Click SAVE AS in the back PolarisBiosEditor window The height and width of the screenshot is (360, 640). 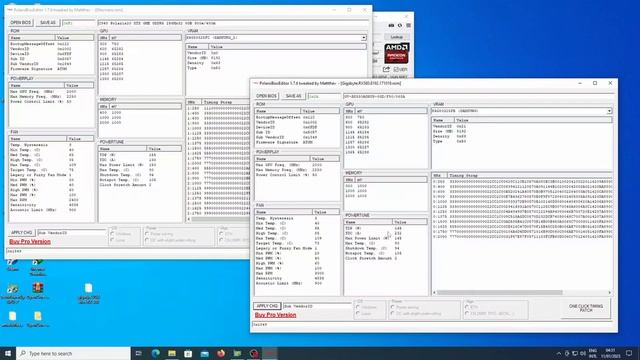pos(48,22)
